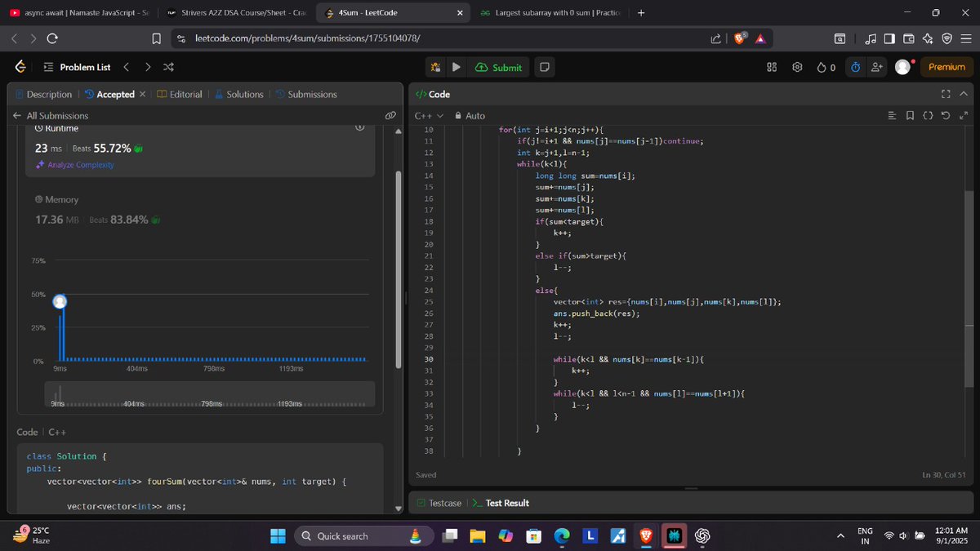Open the Brave wallet icon
The width and height of the screenshot is (980, 551).
pyautogui.click(x=908, y=38)
